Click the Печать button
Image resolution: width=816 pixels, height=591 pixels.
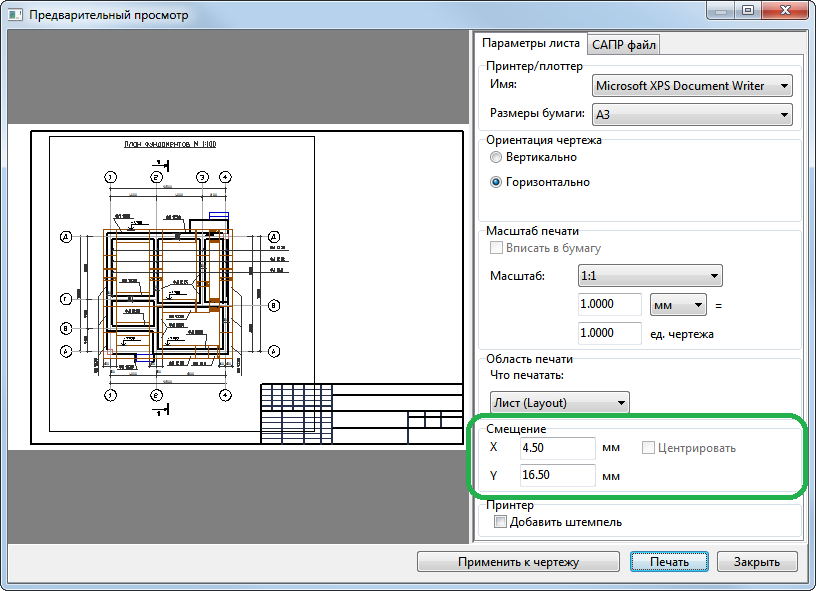669,562
